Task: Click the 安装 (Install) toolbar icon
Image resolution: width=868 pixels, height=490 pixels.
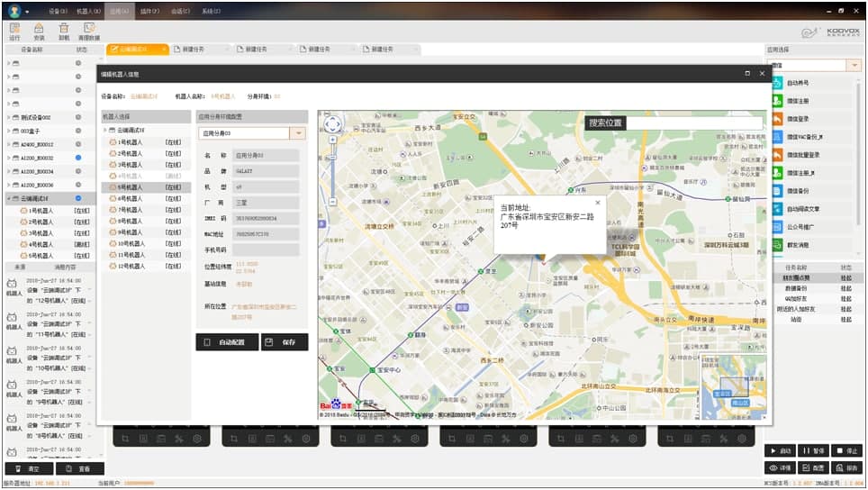Action: pyautogui.click(x=39, y=31)
